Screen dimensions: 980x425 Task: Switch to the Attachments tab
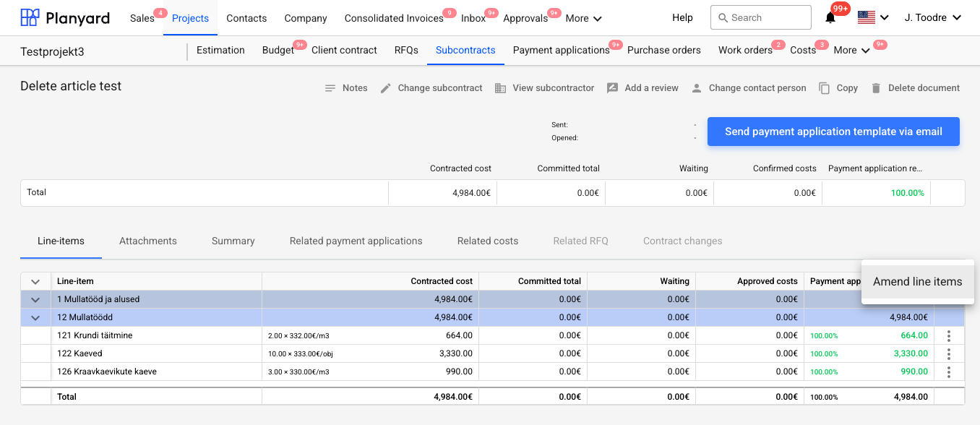pyautogui.click(x=148, y=241)
